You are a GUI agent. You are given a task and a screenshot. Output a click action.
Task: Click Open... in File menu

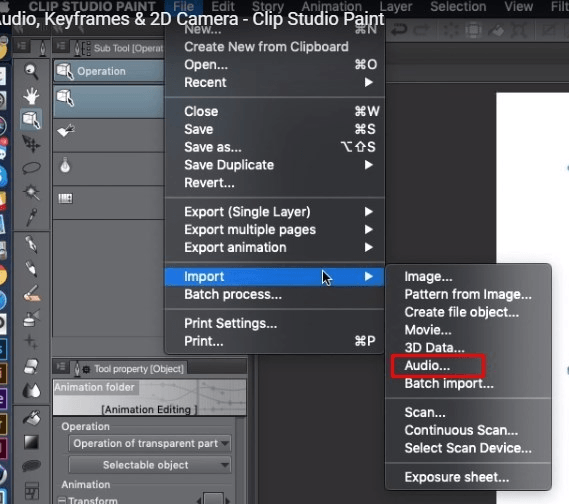click(275, 65)
